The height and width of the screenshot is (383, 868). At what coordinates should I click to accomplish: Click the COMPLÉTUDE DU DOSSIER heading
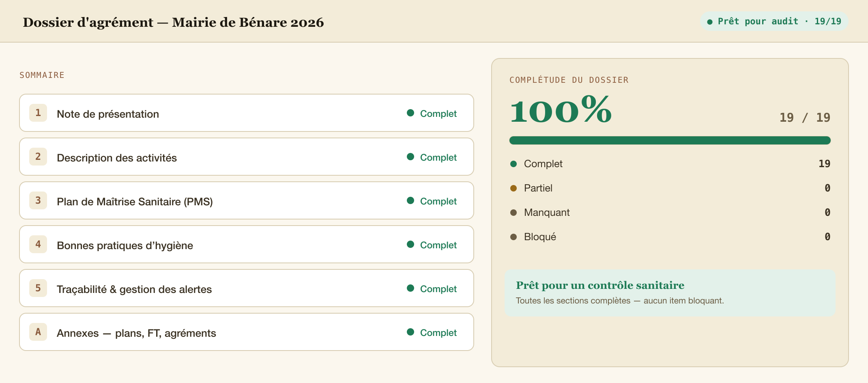pos(569,80)
